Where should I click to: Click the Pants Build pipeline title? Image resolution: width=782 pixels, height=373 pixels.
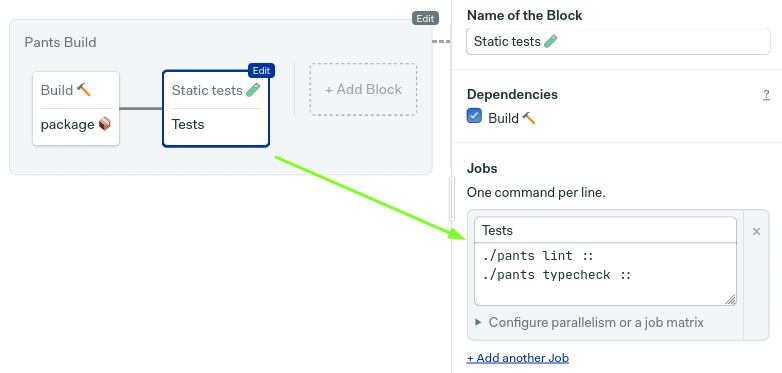(60, 42)
